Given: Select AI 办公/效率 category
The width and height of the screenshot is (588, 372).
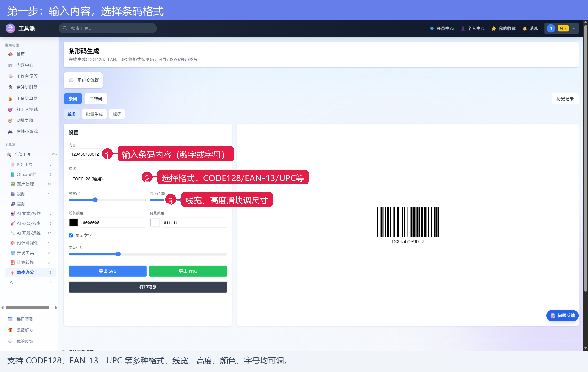Looking at the screenshot, I should 31,223.
